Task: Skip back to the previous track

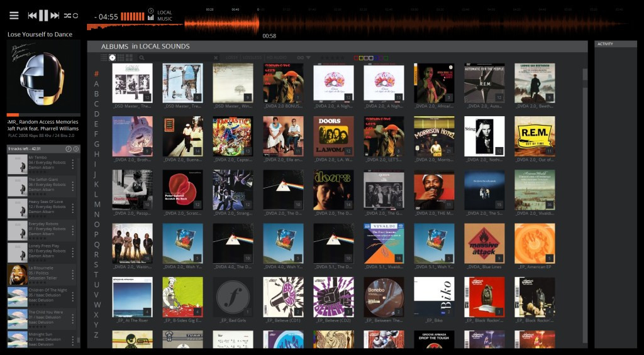Action: pos(32,16)
